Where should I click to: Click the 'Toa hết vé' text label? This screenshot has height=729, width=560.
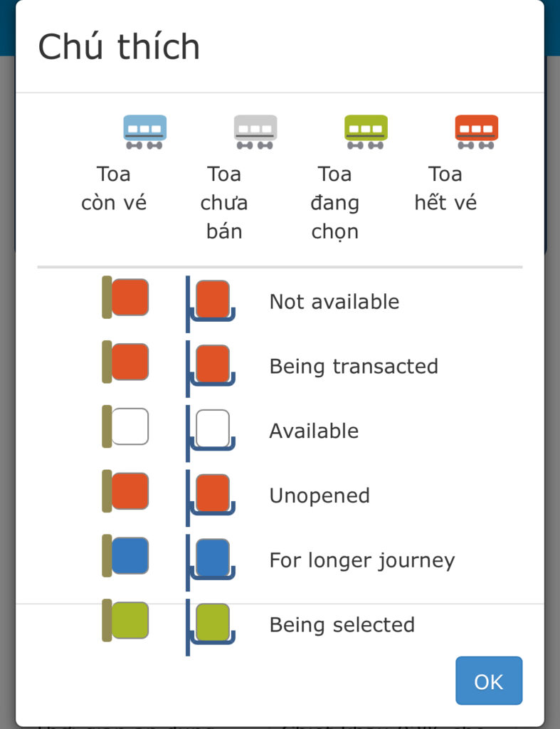pos(445,188)
